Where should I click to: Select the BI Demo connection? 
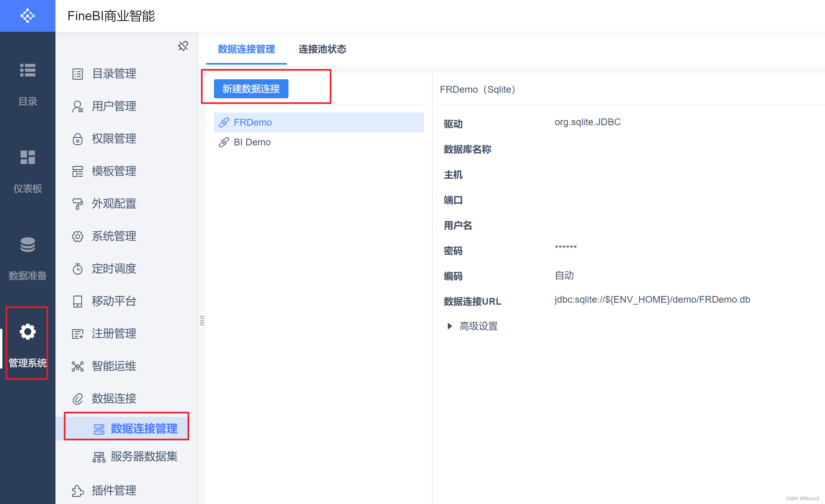[x=319, y=142]
